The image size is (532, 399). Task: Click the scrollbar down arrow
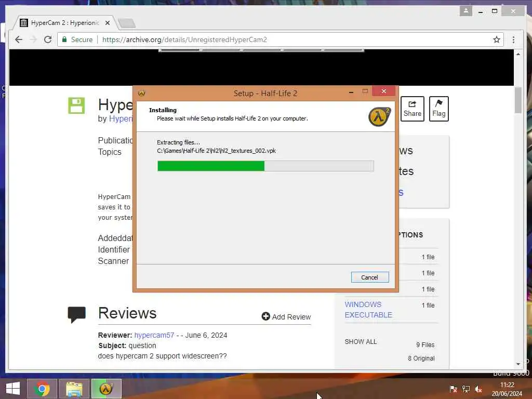(x=518, y=364)
